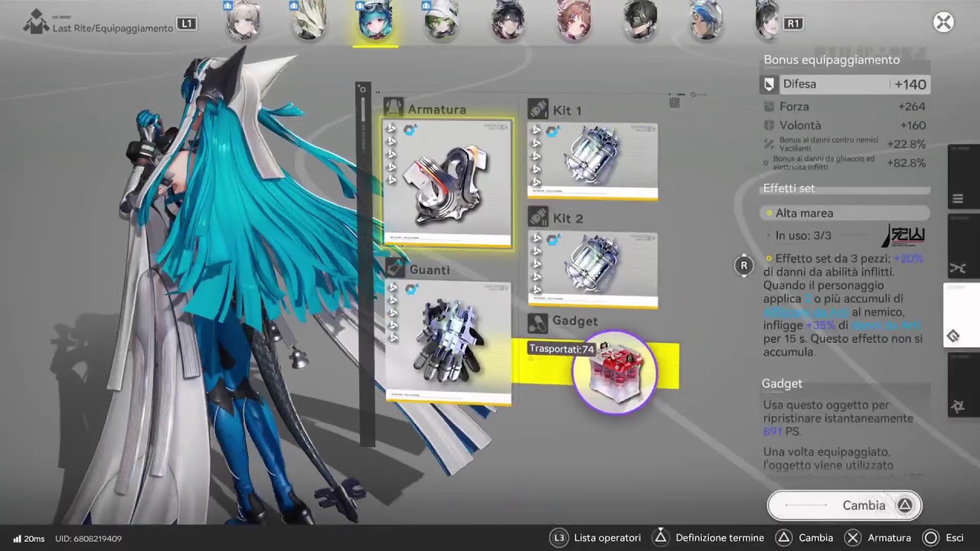Click the Armatura prompt in bottom bar
This screenshot has height=551, width=980.
click(878, 538)
